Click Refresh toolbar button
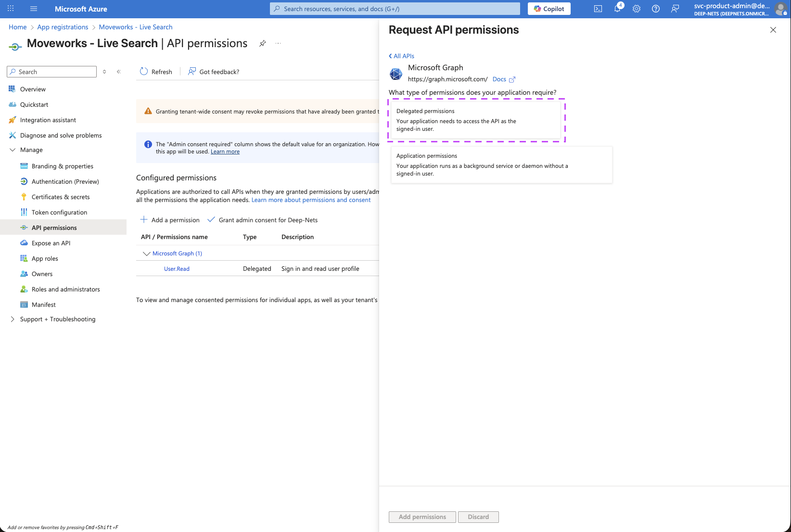 pyautogui.click(x=156, y=72)
